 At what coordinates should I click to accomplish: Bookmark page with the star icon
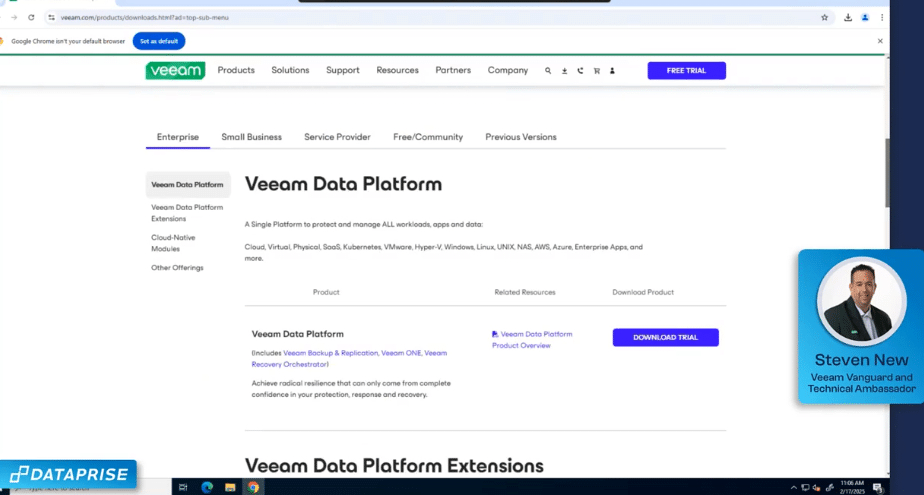click(x=824, y=18)
